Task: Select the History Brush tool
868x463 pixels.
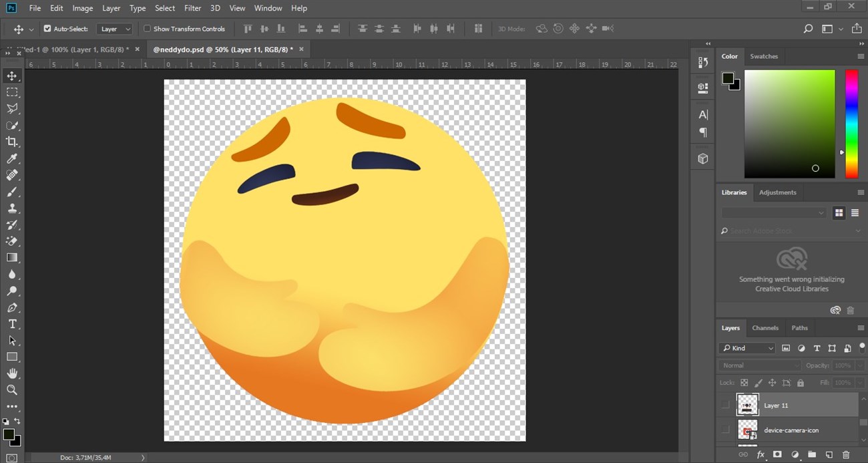Action: [12, 224]
